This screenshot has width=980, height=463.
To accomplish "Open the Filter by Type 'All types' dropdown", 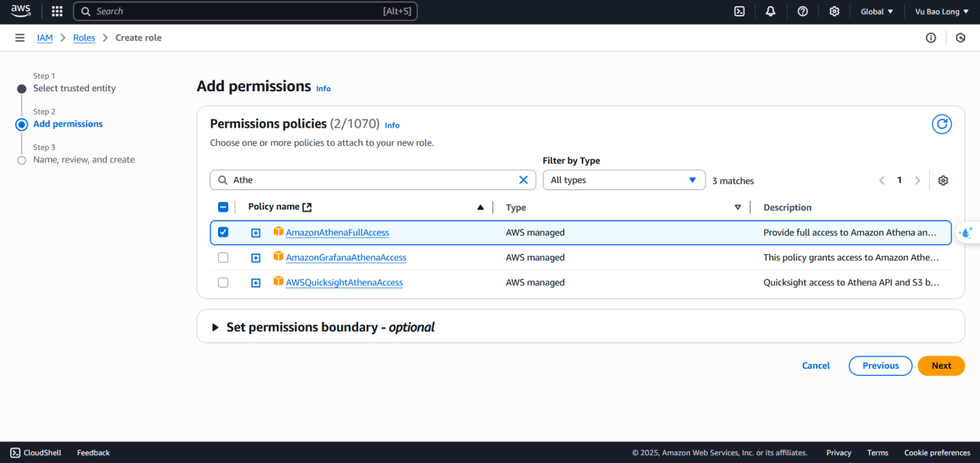I will [624, 180].
